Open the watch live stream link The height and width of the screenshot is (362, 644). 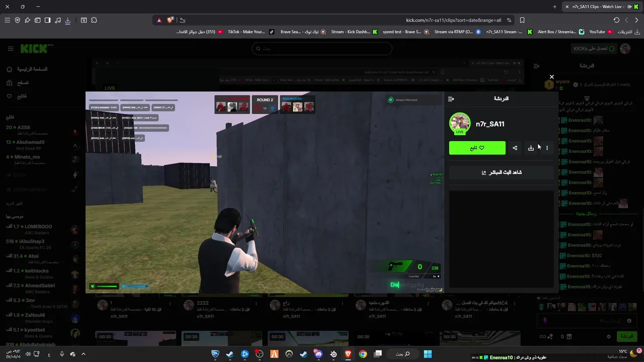point(502,172)
